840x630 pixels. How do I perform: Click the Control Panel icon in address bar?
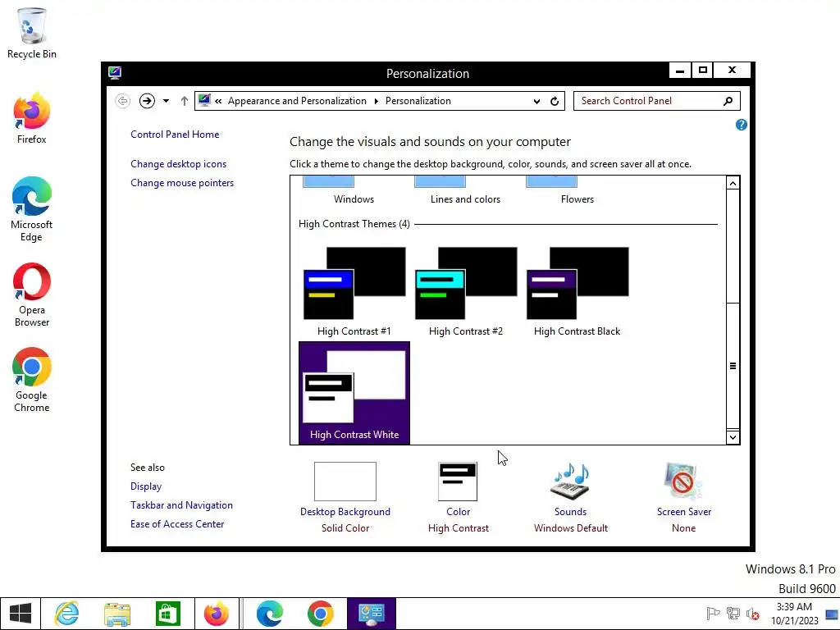[204, 100]
